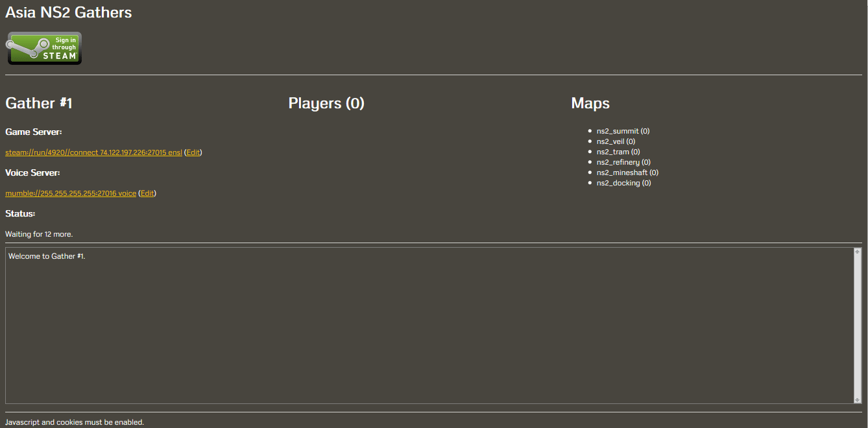This screenshot has height=428, width=868.
Task: Select ns2_tram (0) in the Maps list
Action: click(618, 152)
